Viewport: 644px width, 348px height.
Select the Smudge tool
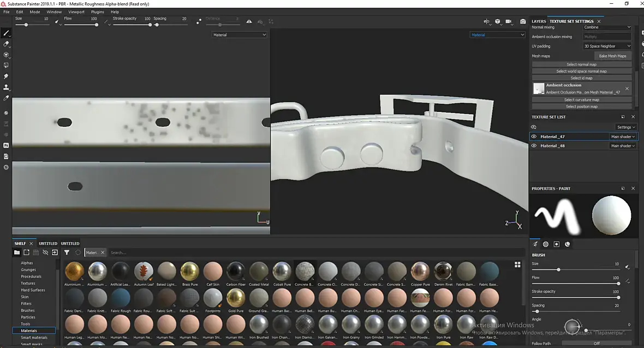pos(6,76)
